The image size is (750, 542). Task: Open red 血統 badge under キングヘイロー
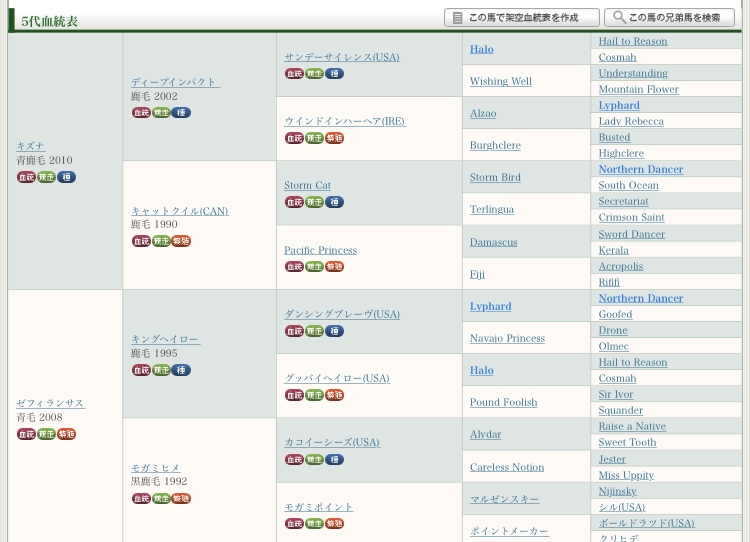pos(141,370)
